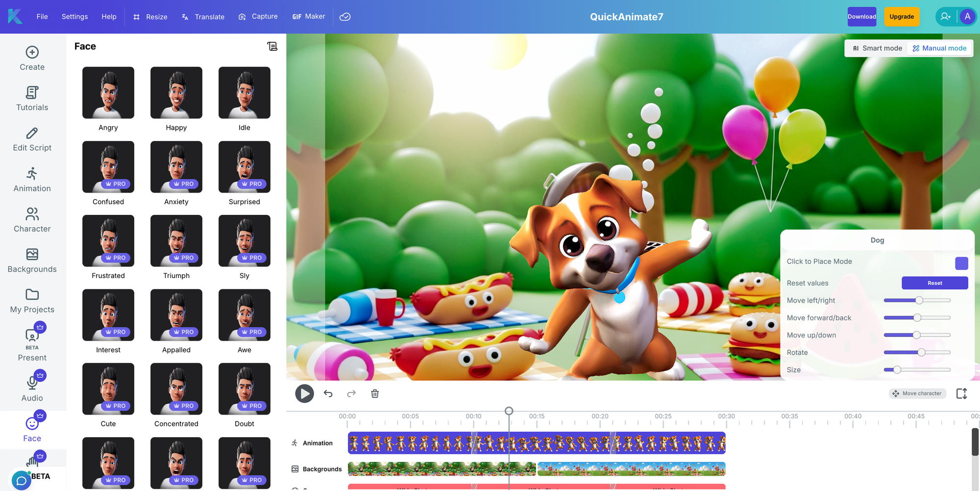Delete the selected clip with the trash icon
The height and width of the screenshot is (491, 980).
(375, 393)
